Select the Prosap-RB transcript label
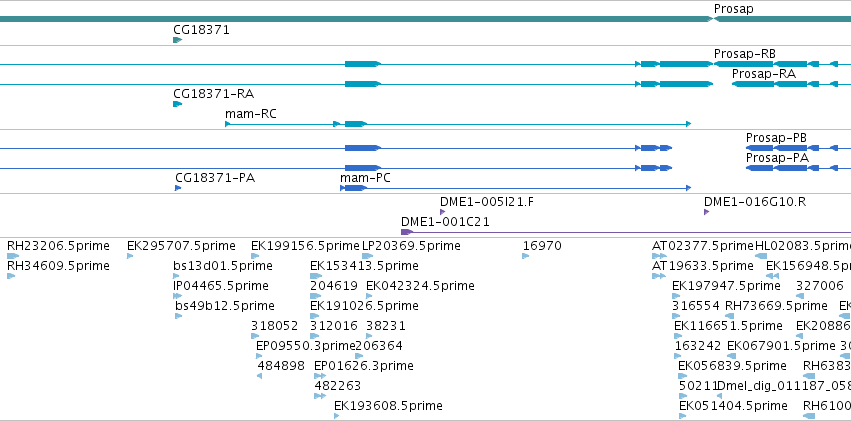The height and width of the screenshot is (421, 851). (745, 54)
